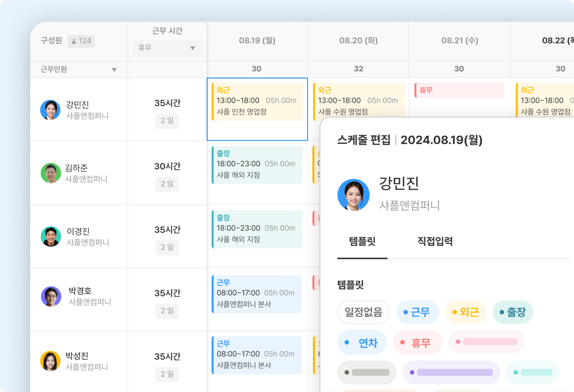Open 이경진's 출장 schedule on 08.19

point(257,229)
